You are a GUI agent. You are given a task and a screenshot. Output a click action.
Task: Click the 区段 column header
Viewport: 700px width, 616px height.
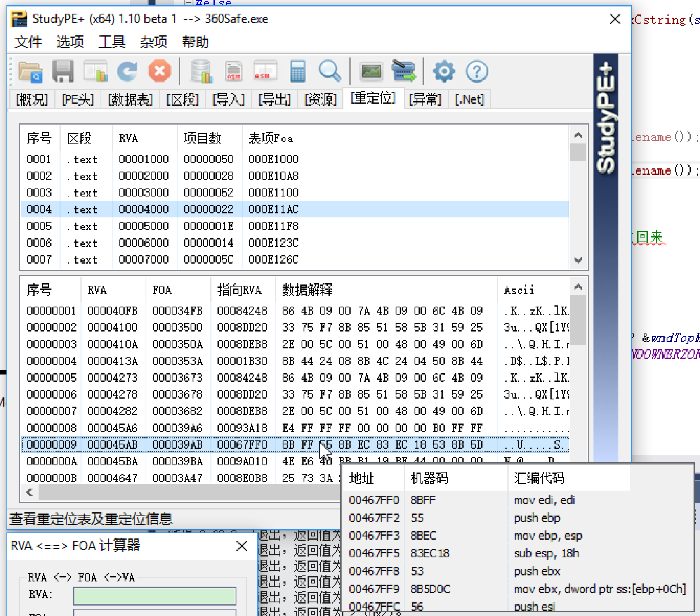pos(86,138)
